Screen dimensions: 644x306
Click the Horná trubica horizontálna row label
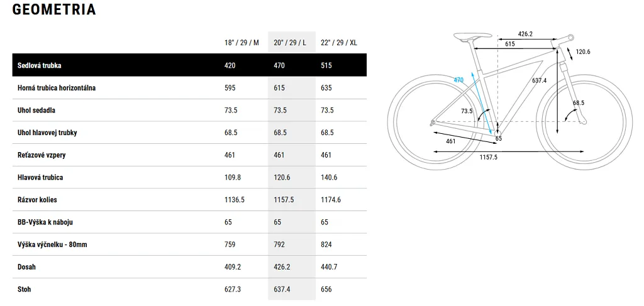57,88
